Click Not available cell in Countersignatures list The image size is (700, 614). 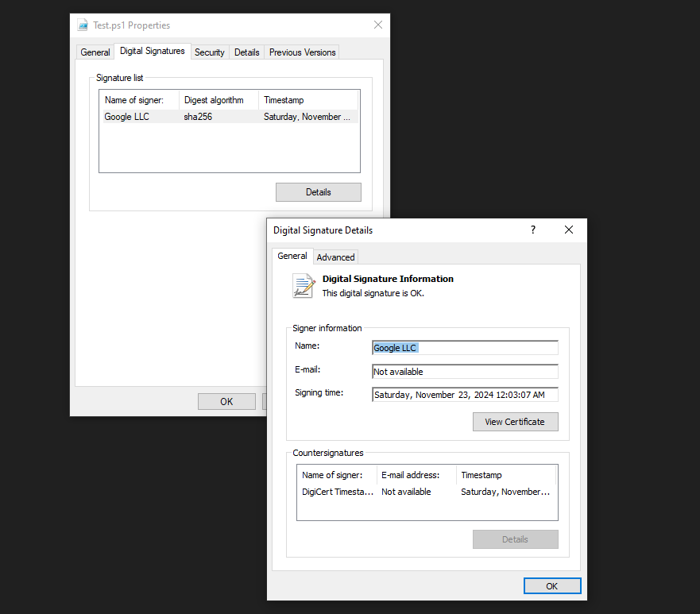pos(406,492)
